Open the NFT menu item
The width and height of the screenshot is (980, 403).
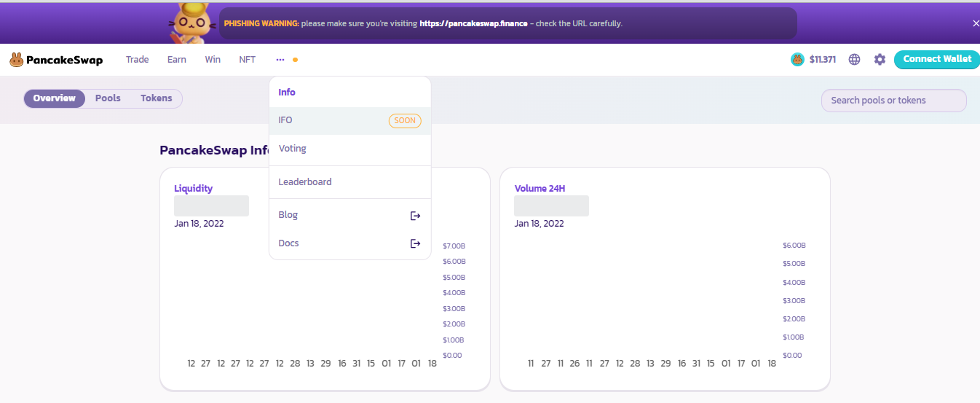(x=248, y=60)
